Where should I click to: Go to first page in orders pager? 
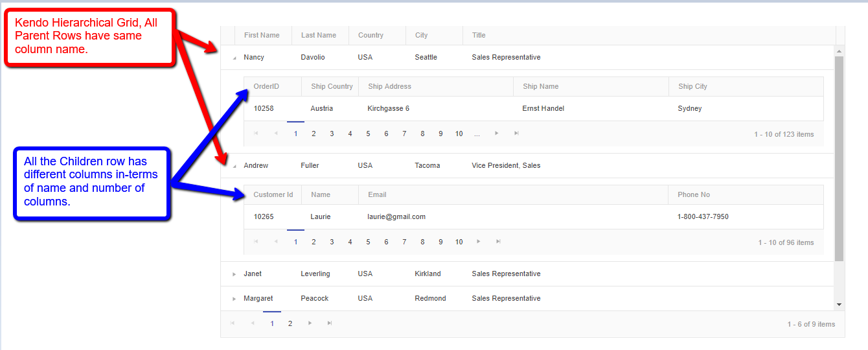click(x=256, y=134)
